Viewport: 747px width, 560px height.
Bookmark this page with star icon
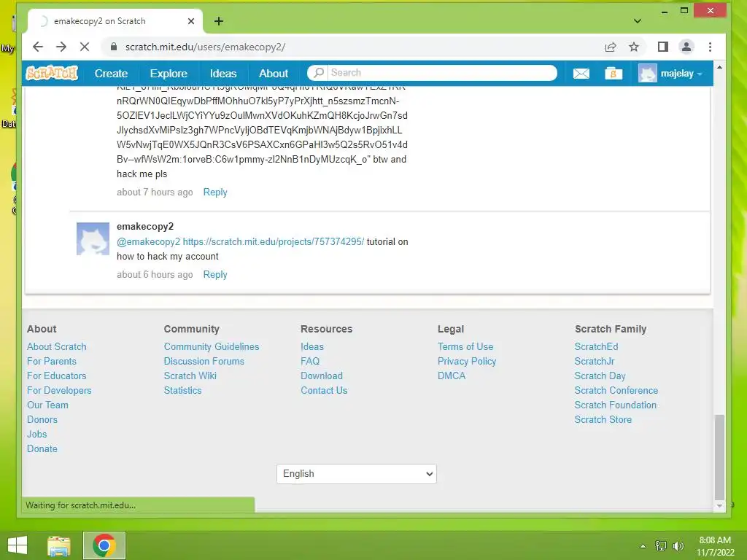tap(634, 47)
